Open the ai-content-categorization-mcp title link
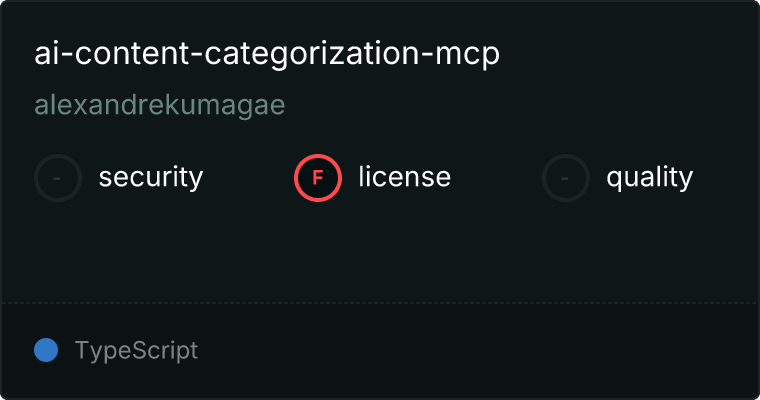This screenshot has width=760, height=400. 267,55
